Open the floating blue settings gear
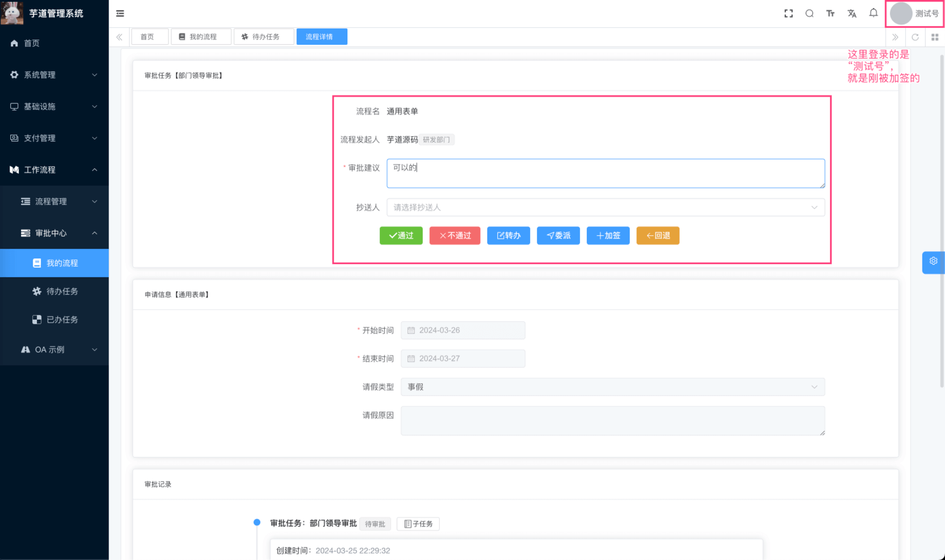This screenshot has height=560, width=945. 933,261
